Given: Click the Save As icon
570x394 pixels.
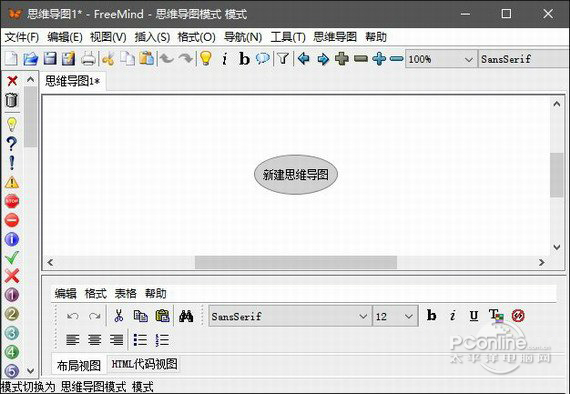Looking at the screenshot, I should pyautogui.click(x=68, y=59).
